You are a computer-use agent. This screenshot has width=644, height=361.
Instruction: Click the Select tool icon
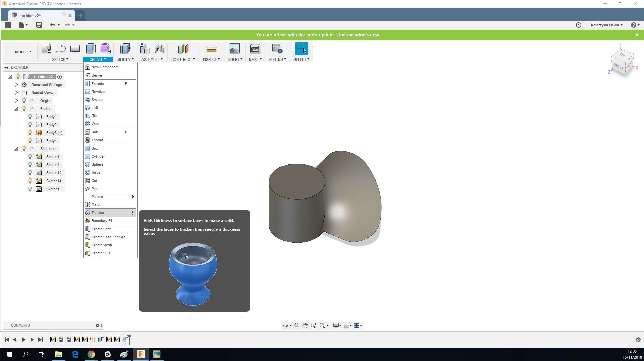(x=301, y=49)
